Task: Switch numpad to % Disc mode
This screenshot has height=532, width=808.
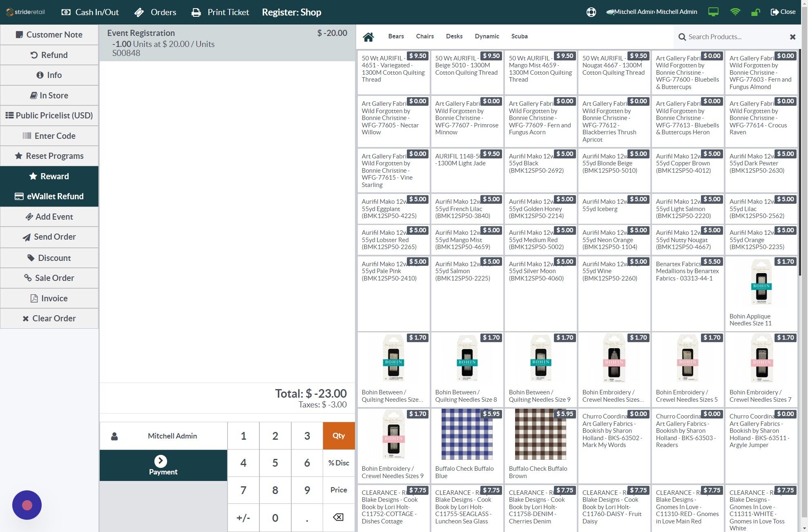Action: (x=339, y=463)
